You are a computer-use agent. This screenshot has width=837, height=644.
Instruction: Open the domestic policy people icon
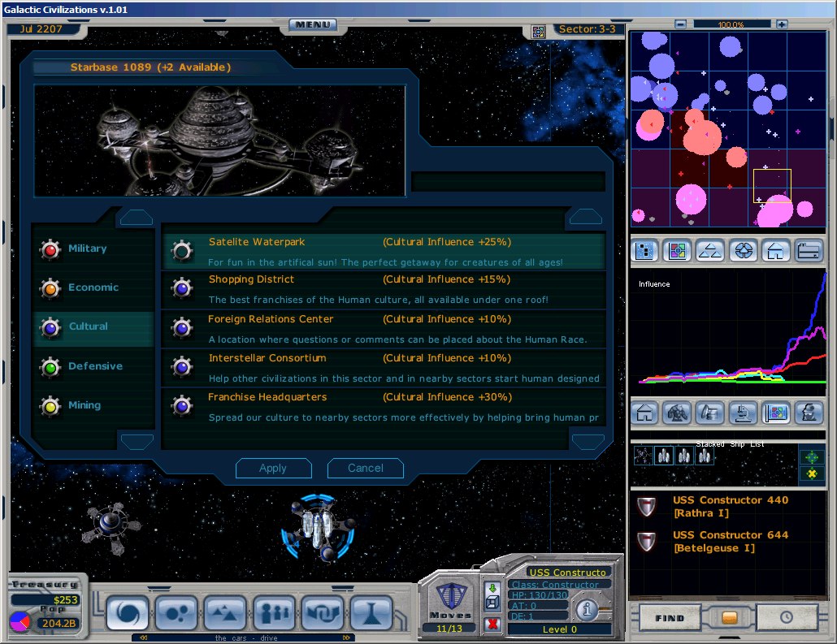(275, 612)
